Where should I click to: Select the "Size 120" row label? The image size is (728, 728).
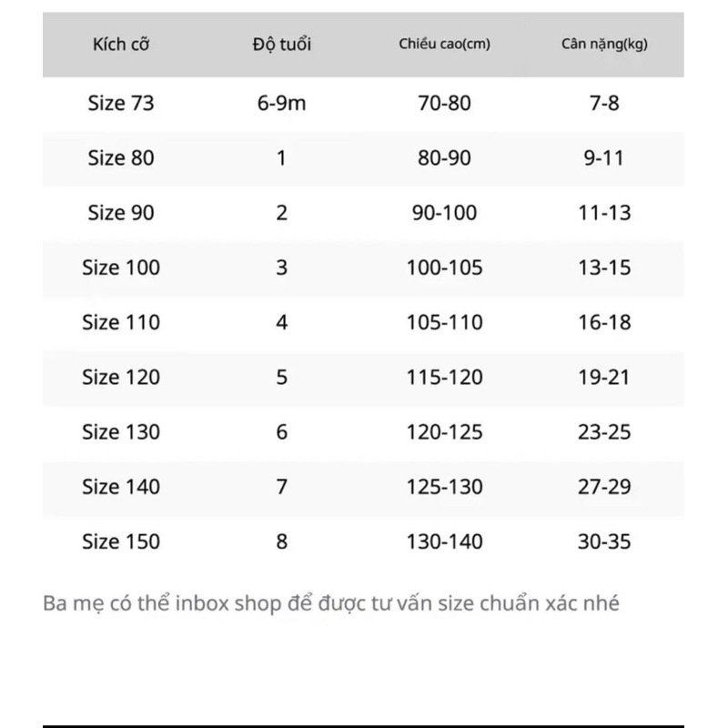(x=121, y=377)
